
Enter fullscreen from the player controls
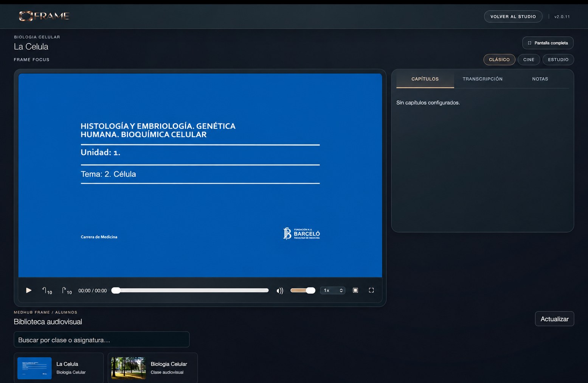(x=371, y=290)
